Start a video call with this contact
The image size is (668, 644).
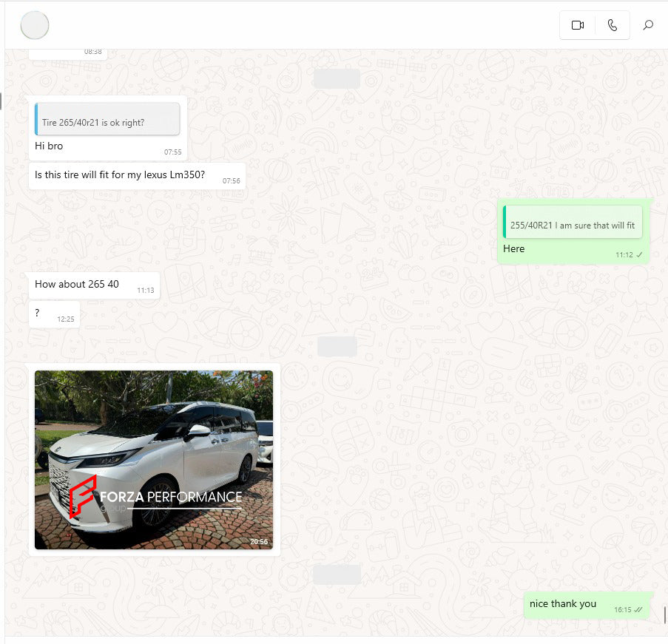tap(578, 25)
